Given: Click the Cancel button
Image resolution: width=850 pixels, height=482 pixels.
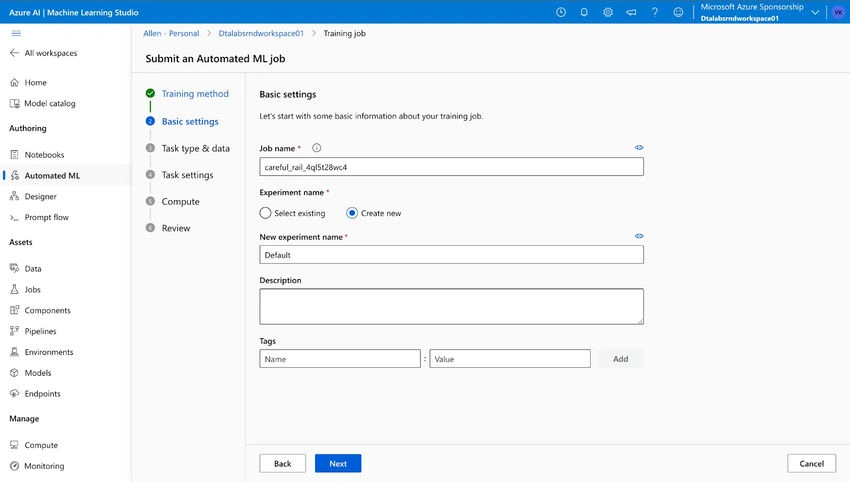Looking at the screenshot, I should [x=812, y=464].
